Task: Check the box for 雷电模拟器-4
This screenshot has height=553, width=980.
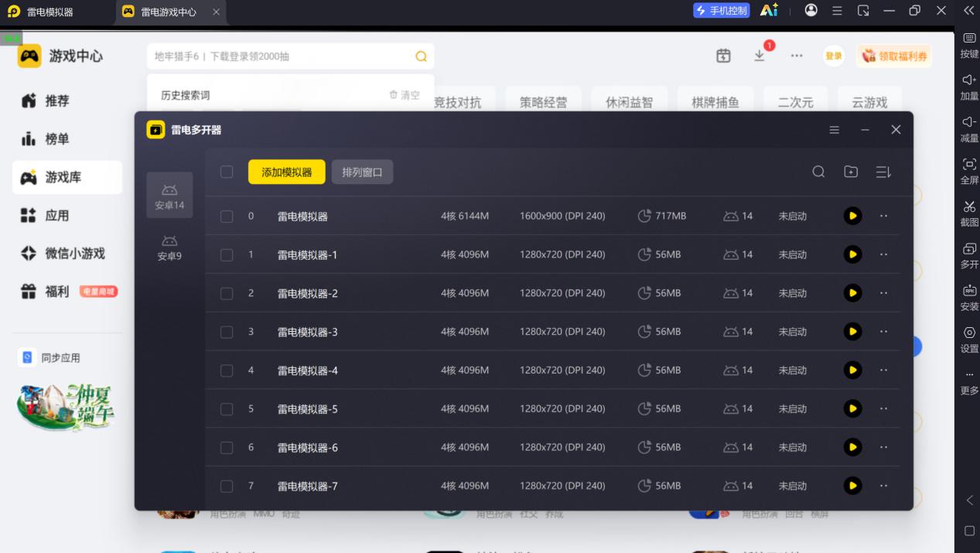Action: point(227,370)
